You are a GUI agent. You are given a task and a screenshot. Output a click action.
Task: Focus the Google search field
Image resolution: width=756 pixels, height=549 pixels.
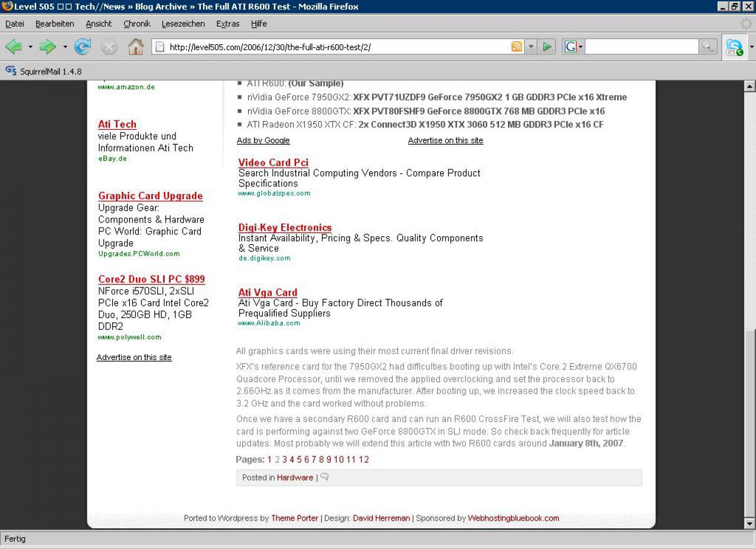[642, 47]
